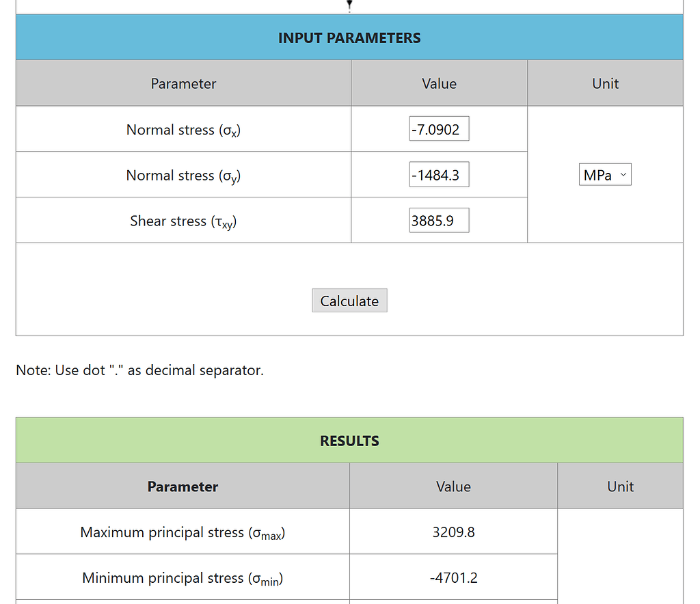Click the Normal stress (σy) label
This screenshot has width=700, height=604.
click(x=183, y=176)
